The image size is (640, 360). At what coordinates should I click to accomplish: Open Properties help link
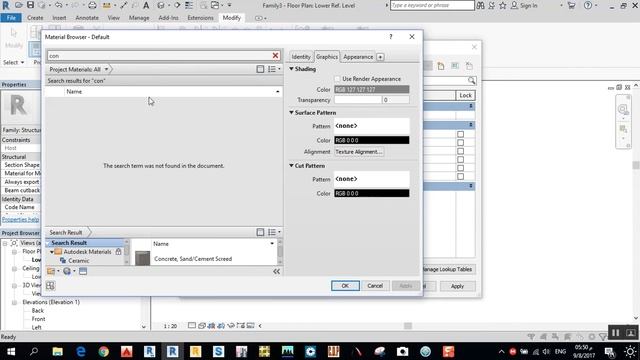20,220
